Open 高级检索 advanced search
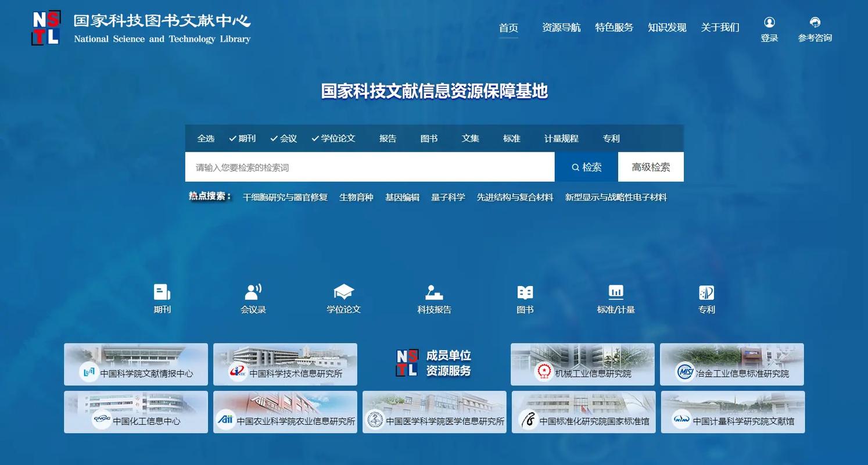This screenshot has height=465, width=868. 651,167
